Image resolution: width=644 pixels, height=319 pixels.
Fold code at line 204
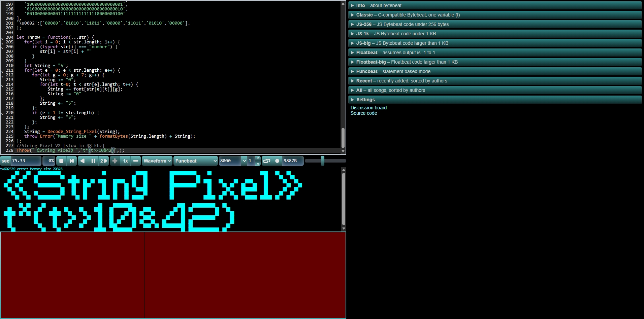click(2, 38)
